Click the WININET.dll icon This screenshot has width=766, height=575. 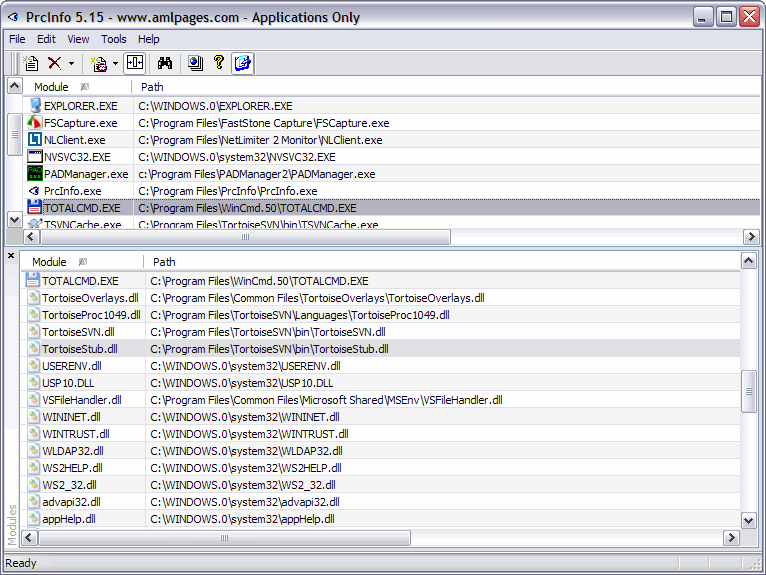pos(33,417)
